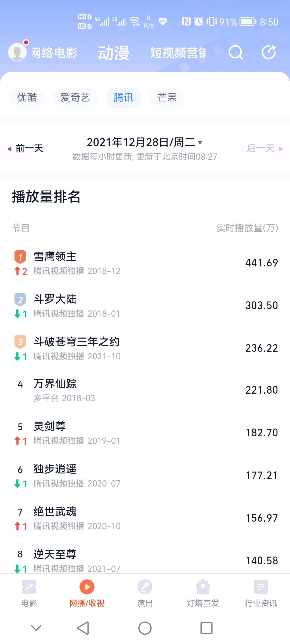Switch to the 短视频营销 tab
This screenshot has width=290, height=644.
(178, 53)
